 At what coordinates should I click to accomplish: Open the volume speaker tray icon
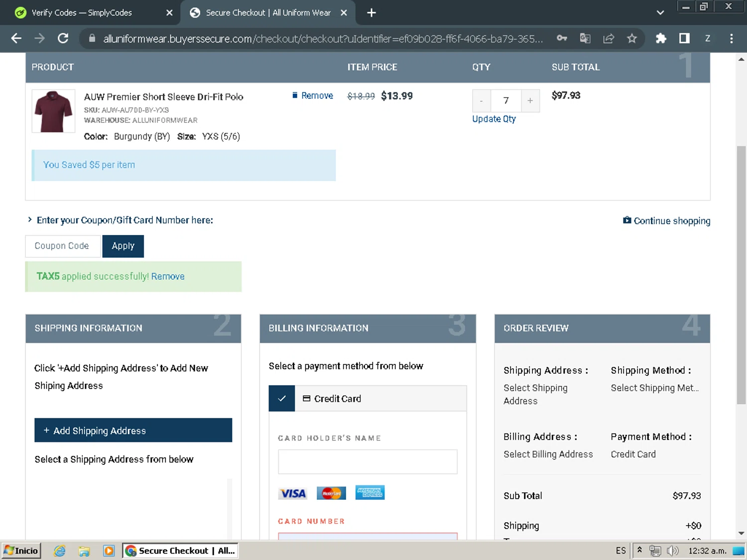pyautogui.click(x=672, y=551)
